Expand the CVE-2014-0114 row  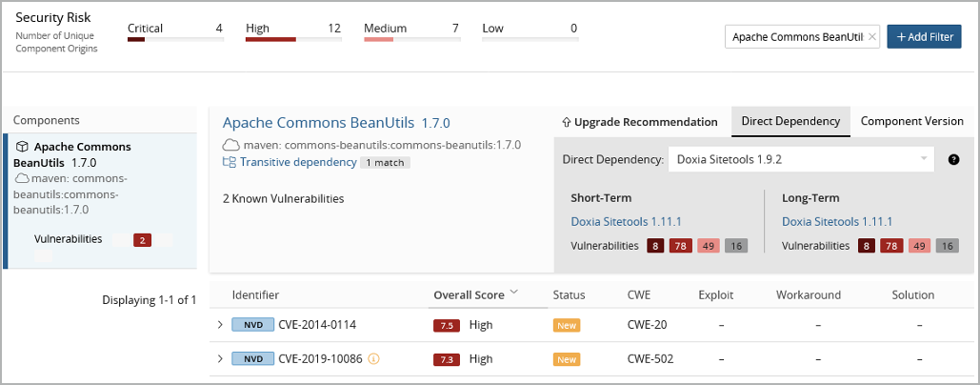tap(220, 325)
